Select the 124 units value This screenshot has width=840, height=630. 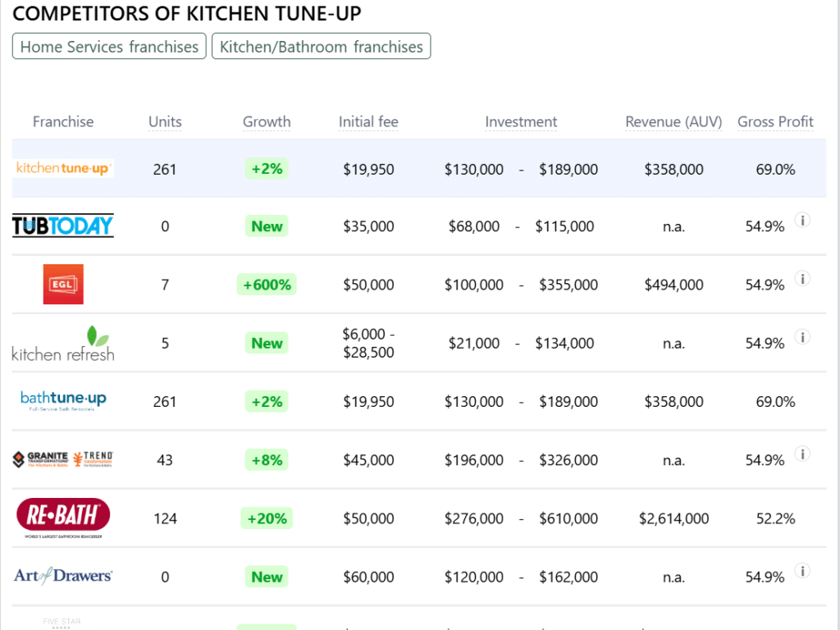165,518
